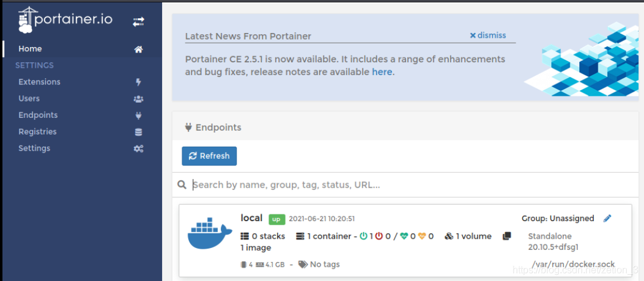Open Registries in the sidebar
The height and width of the screenshot is (281, 644).
(x=37, y=131)
